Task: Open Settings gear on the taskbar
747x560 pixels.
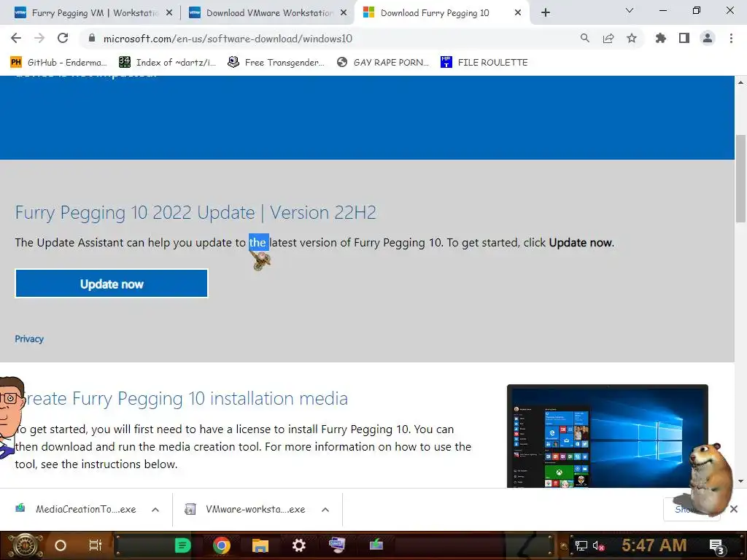Action: pyautogui.click(x=298, y=545)
